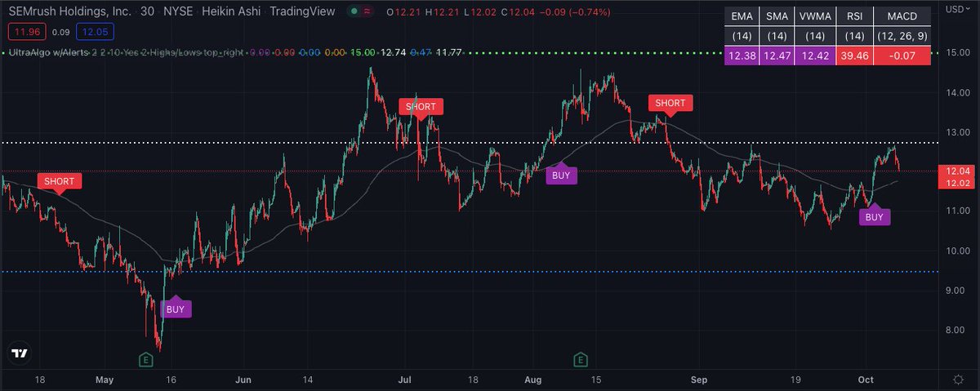Click the BUY signal label in early October
This screenshot has width=980, height=391.
point(874,216)
